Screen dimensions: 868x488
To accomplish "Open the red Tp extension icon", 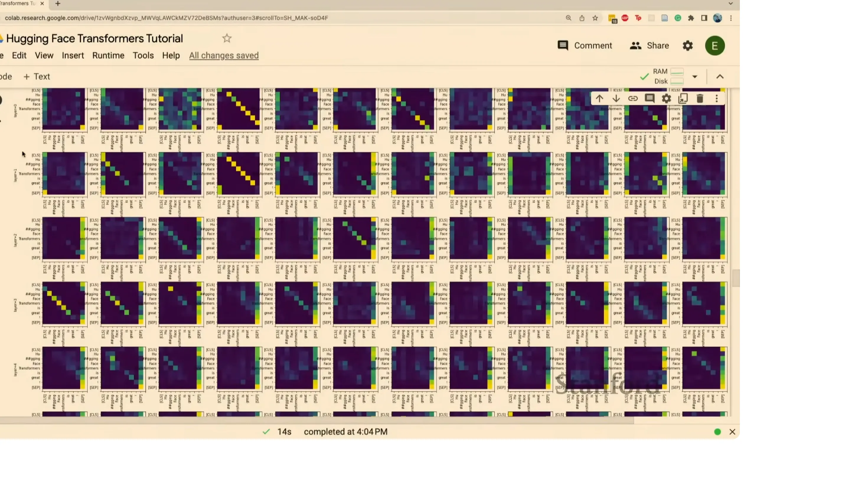I will point(638,18).
